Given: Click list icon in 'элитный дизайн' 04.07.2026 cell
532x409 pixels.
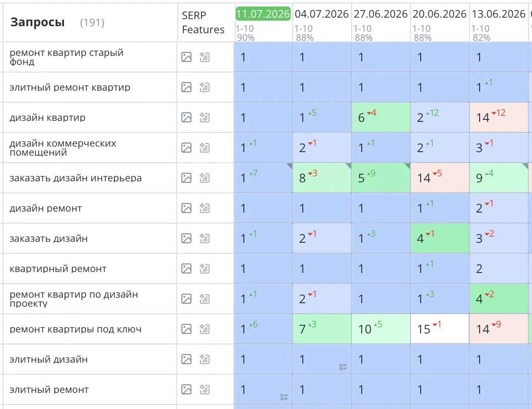Looking at the screenshot, I should point(343,367).
